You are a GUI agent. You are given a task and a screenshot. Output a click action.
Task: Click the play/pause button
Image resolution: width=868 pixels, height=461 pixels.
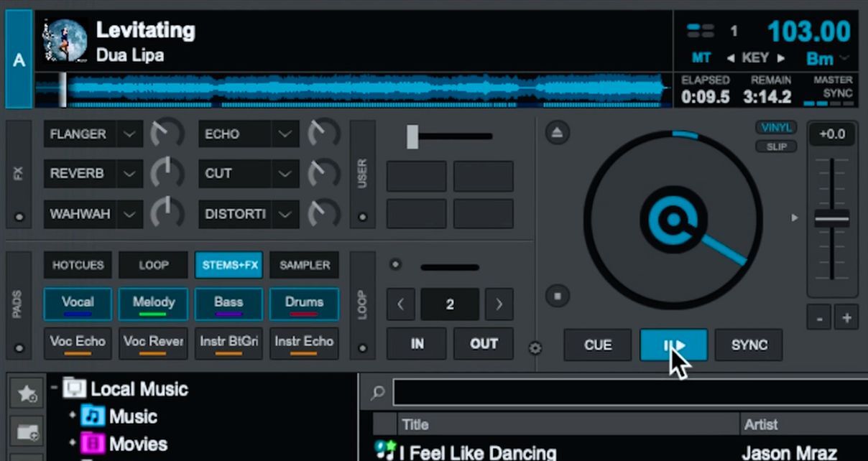(673, 345)
